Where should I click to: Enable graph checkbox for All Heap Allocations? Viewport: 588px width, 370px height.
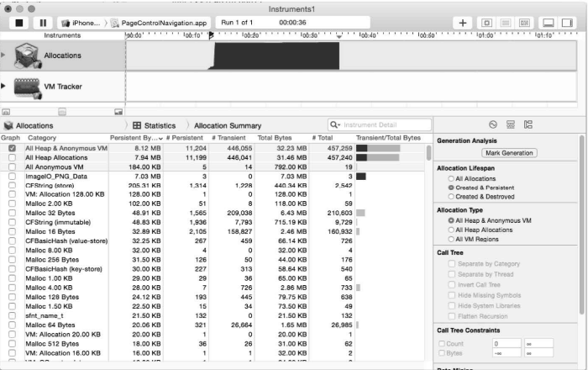pos(12,157)
